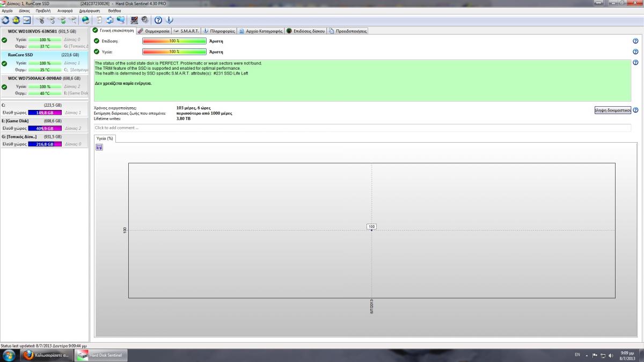
Task: Click the Hard Disk Sentinel taskbar button
Action: (x=100, y=356)
